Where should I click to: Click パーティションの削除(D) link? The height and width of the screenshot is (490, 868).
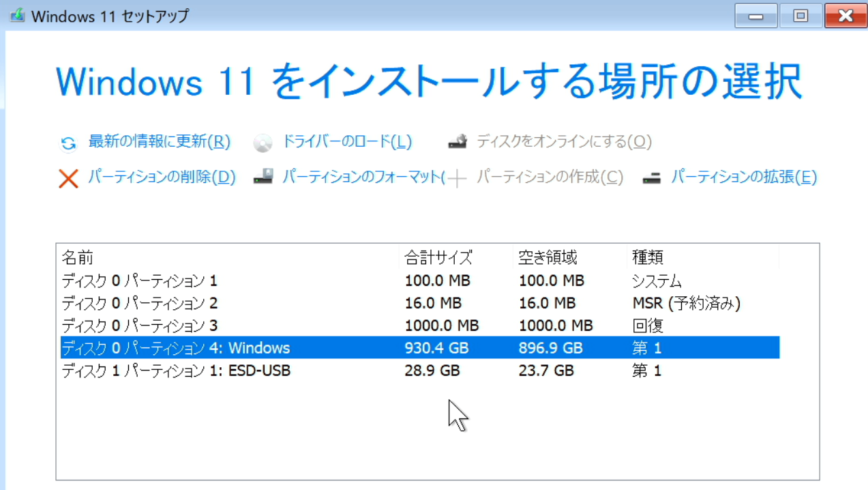[x=162, y=177]
